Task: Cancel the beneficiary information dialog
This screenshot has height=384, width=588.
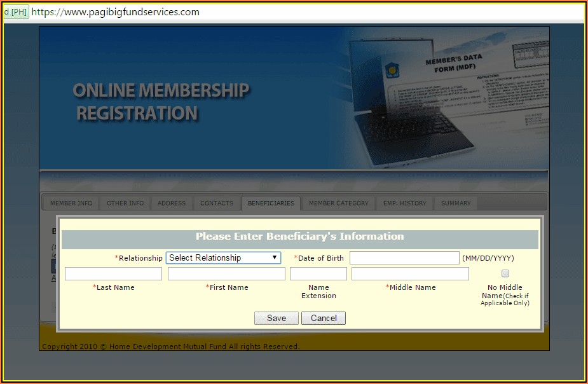Action: pos(324,318)
